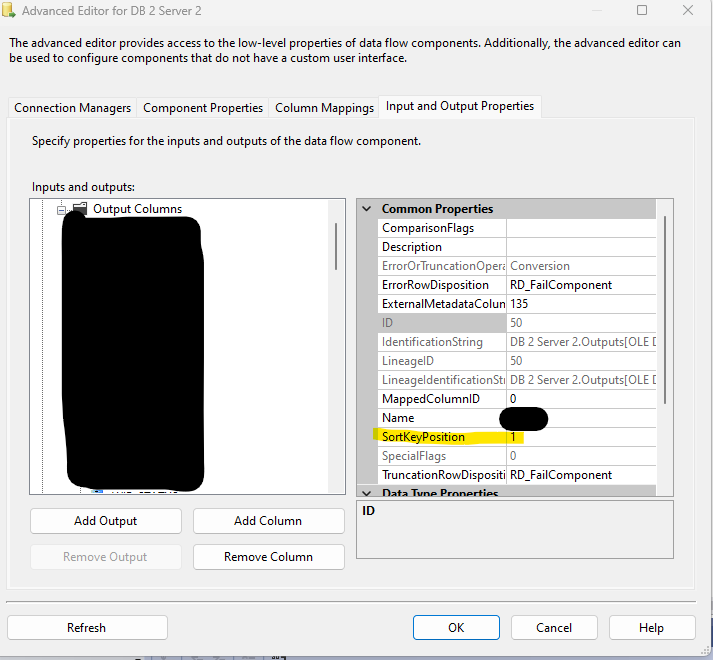Viewport: 713px width, 660px height.
Task: Click the ExternalMetadataColumnID value 135
Action: [x=581, y=304]
